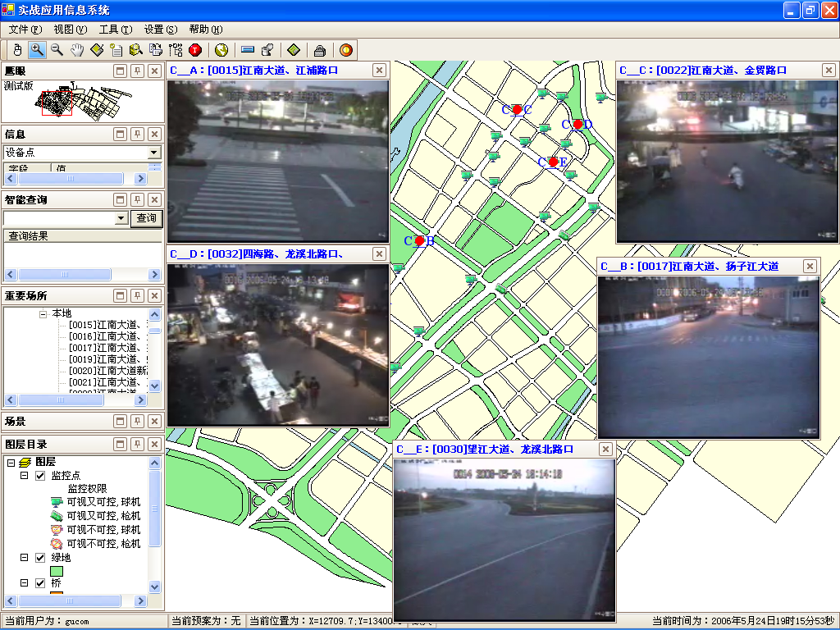Click the red camera marker C__B on map
Viewport: 840px width, 630px height.
[420, 241]
